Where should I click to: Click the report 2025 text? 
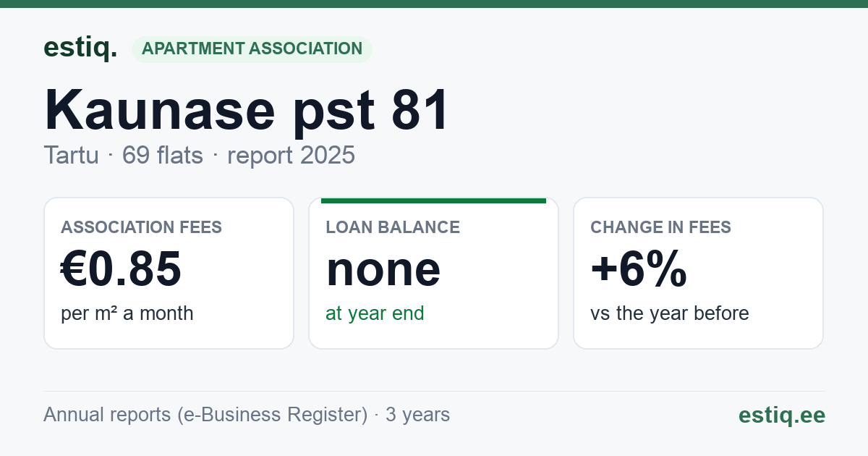click(x=291, y=155)
